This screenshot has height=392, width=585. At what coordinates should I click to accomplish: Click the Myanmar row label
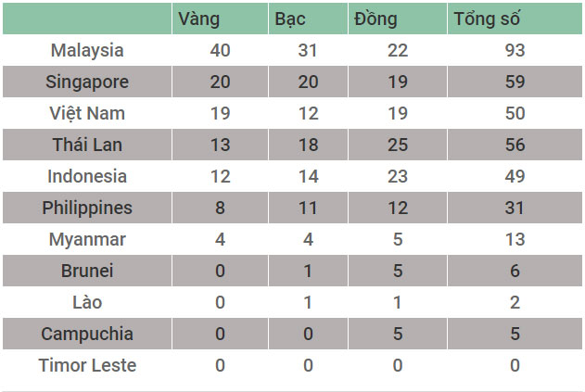pos(87,239)
